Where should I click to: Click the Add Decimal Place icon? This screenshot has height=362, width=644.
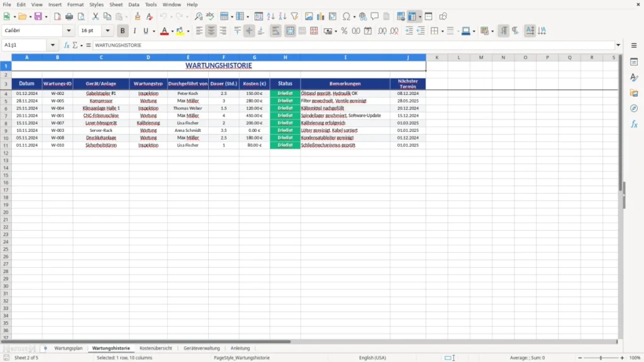(x=382, y=31)
